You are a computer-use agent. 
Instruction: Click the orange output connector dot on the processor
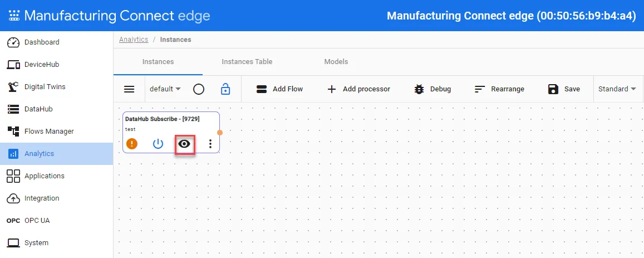coord(220,133)
